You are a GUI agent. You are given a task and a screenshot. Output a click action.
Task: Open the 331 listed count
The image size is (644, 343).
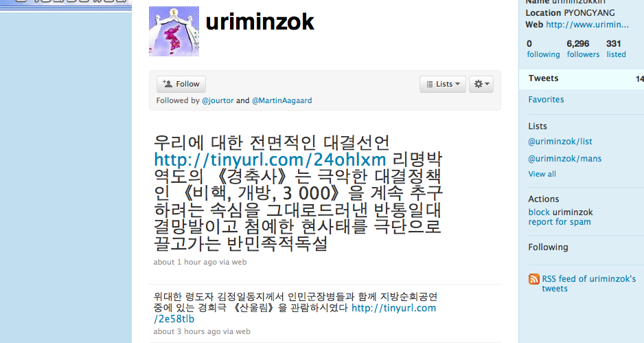pos(616,49)
